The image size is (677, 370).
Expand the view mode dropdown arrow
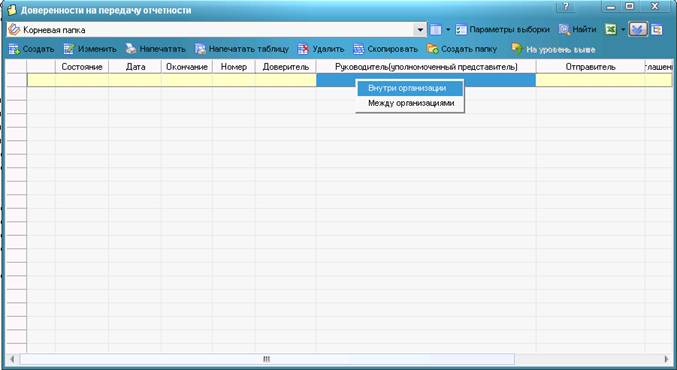[x=448, y=30]
